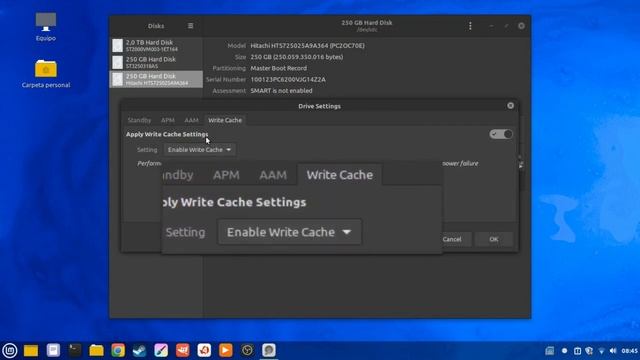Open the red app icon in taskbar
Image resolution: width=640 pixels, height=360 pixels.
pos(182,350)
